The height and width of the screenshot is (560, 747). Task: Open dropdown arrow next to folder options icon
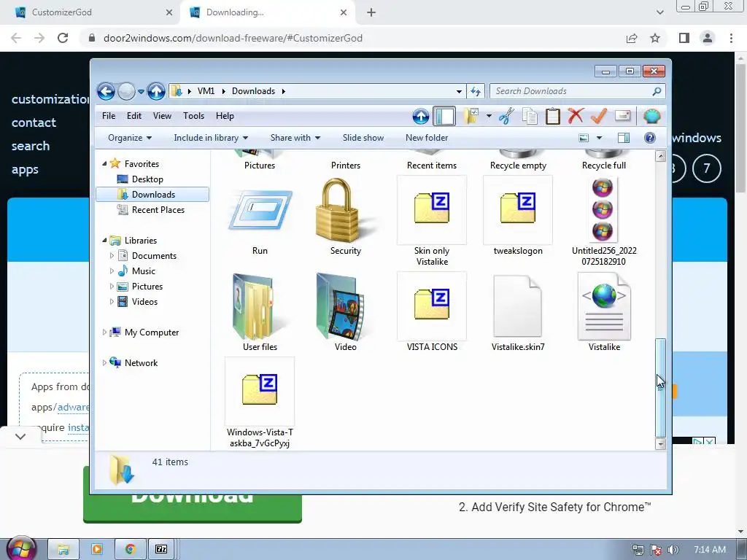[x=489, y=116]
